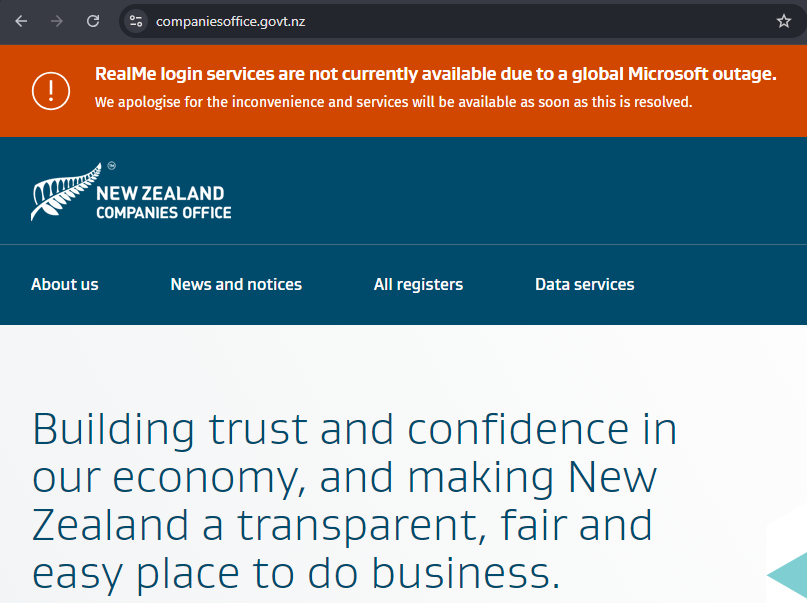Click the teal triangle graphic
This screenshot has width=807, height=603.
pos(788,576)
